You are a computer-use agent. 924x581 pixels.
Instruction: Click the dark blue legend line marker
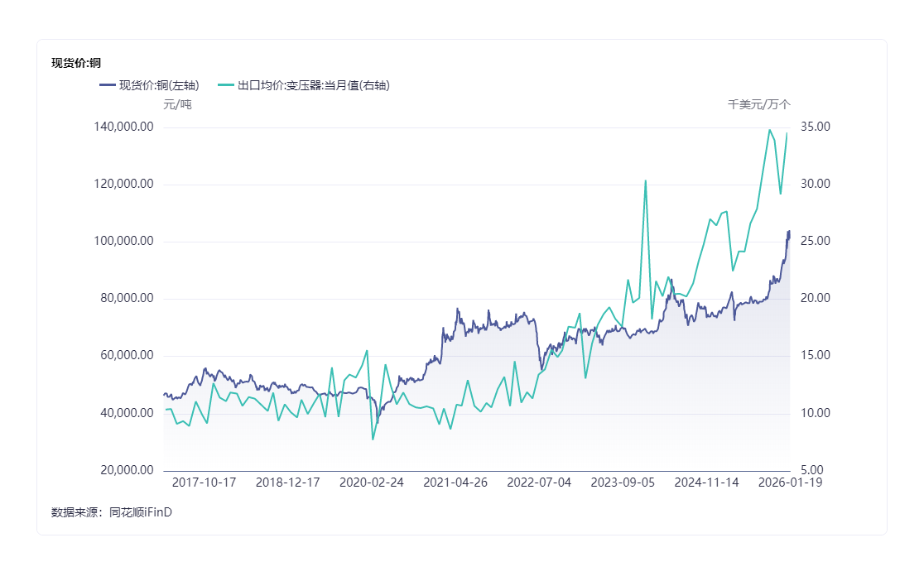click(107, 84)
